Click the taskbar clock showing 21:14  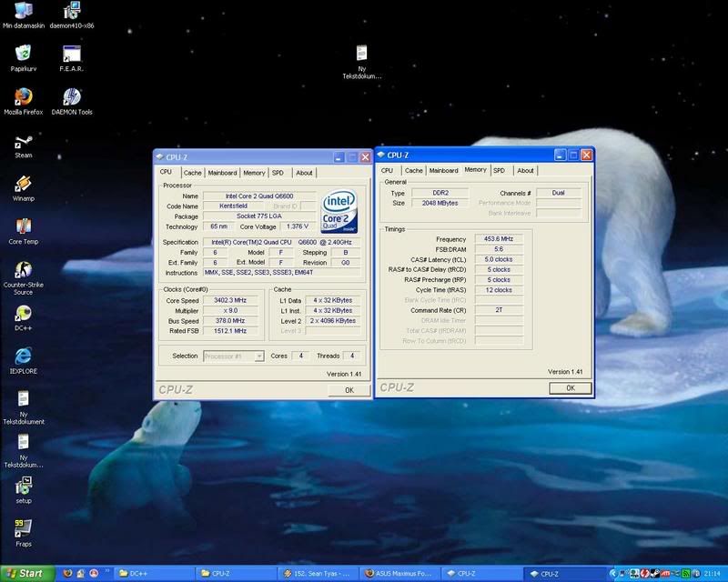(x=712, y=574)
